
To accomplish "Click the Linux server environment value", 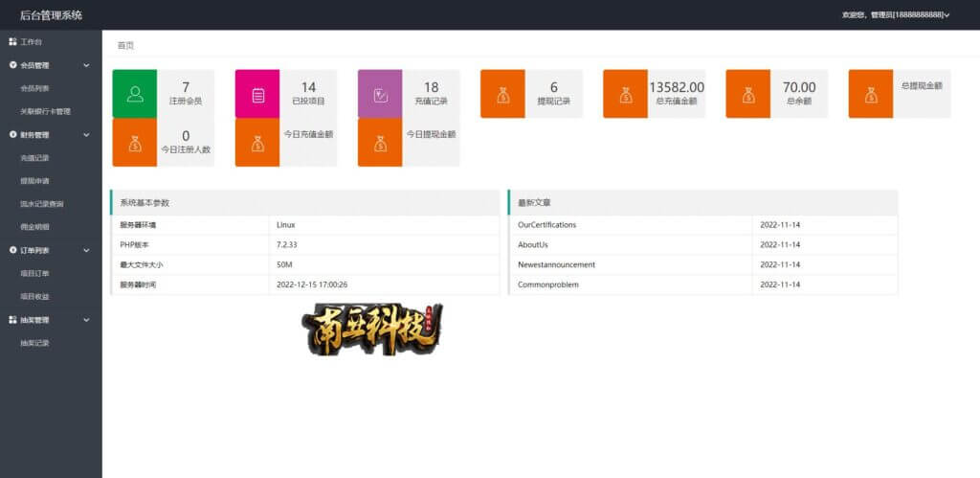I will tap(285, 224).
